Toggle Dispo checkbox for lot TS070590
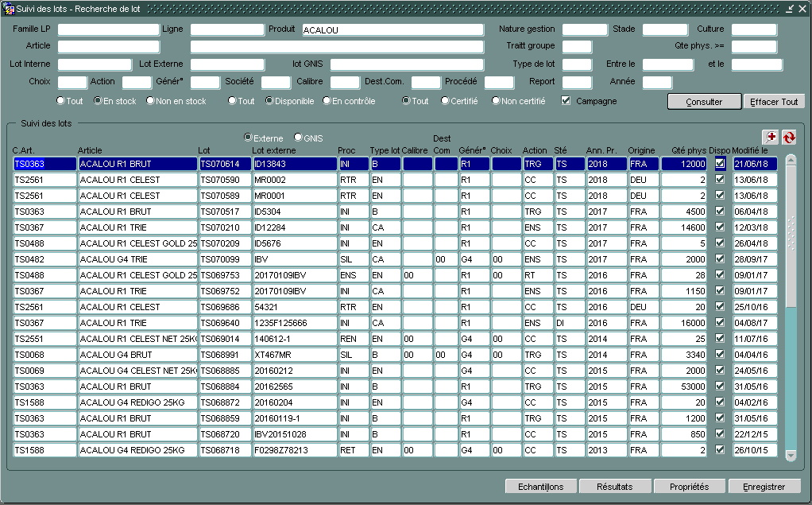 (x=720, y=180)
